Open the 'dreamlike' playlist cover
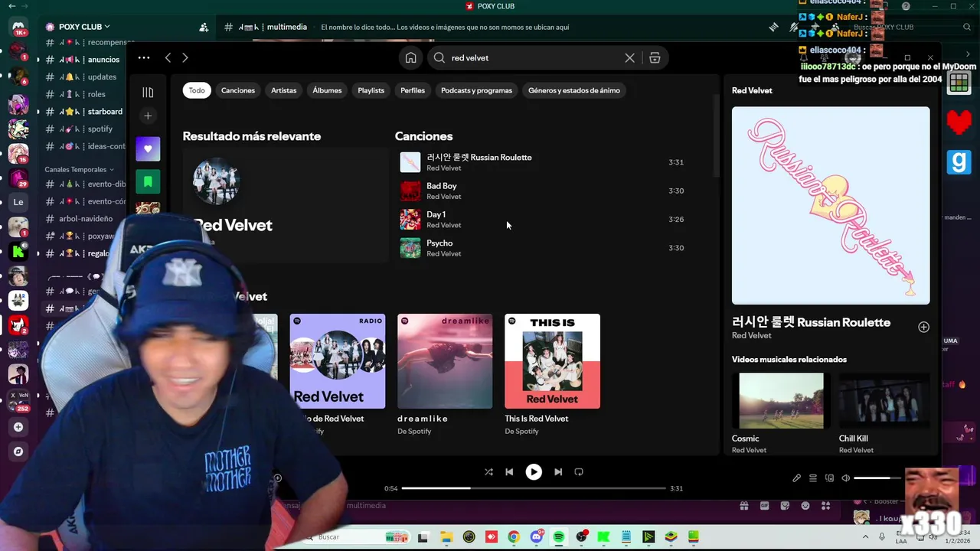980x551 pixels. (445, 361)
